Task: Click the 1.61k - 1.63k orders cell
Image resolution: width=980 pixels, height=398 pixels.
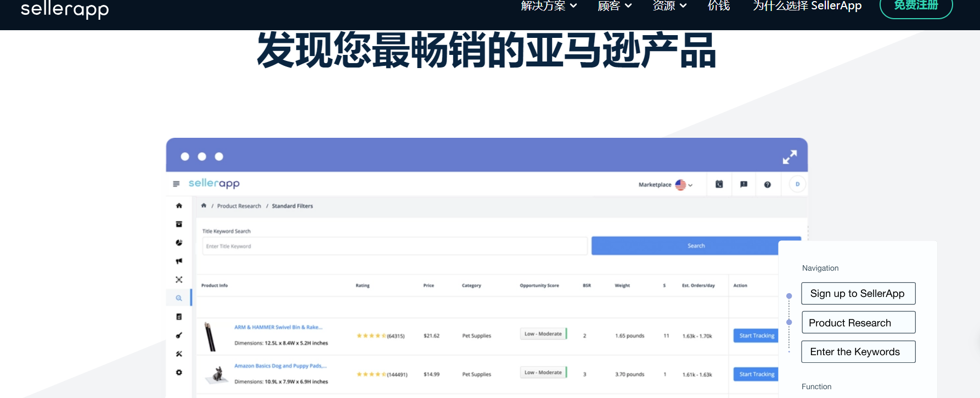Action: pos(697,374)
